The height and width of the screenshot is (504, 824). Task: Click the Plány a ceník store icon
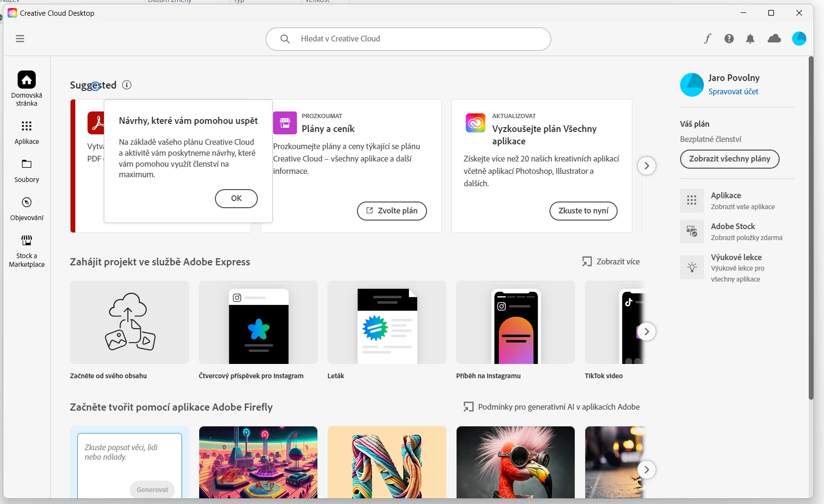click(x=285, y=123)
